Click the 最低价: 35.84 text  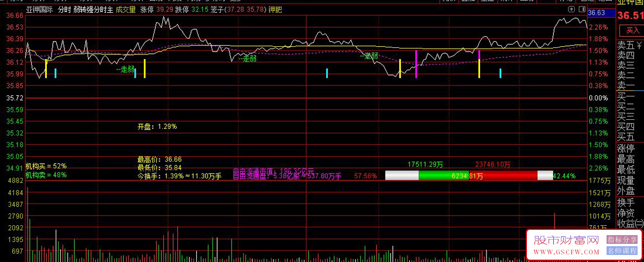pyautogui.click(x=160, y=167)
